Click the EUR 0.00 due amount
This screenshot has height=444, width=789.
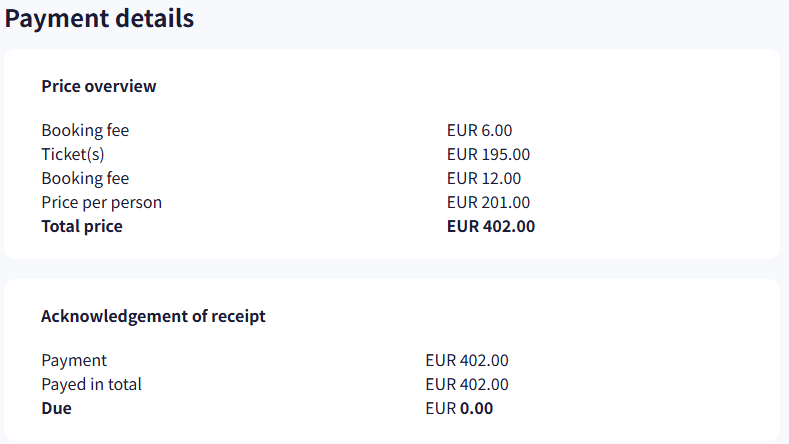tap(459, 408)
